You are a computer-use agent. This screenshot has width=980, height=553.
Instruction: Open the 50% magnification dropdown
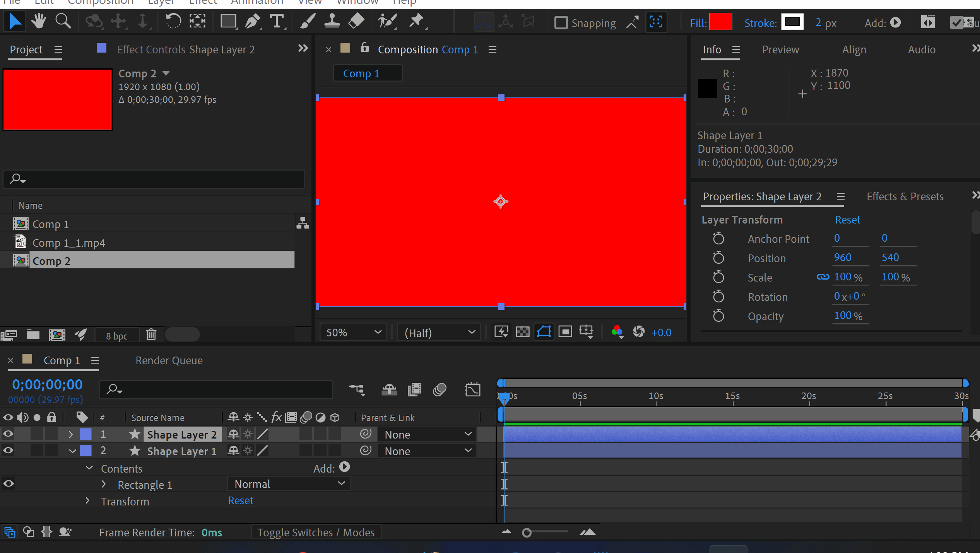353,332
